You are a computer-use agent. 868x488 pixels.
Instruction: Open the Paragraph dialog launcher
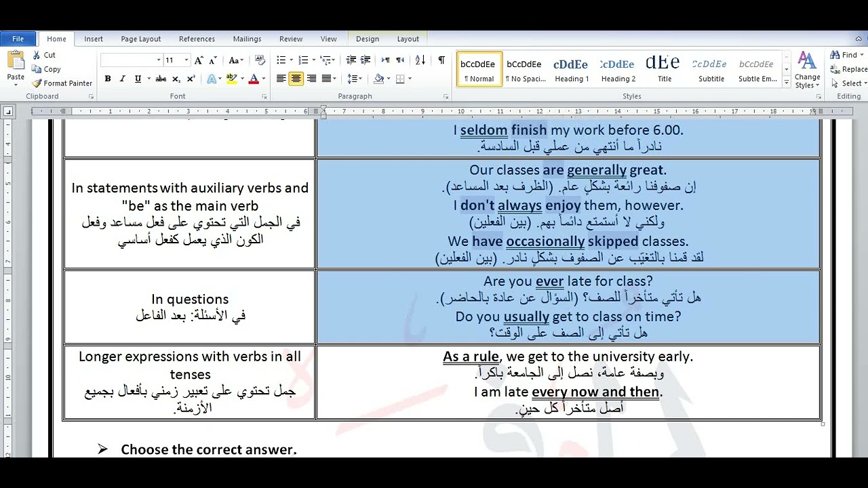[x=446, y=97]
